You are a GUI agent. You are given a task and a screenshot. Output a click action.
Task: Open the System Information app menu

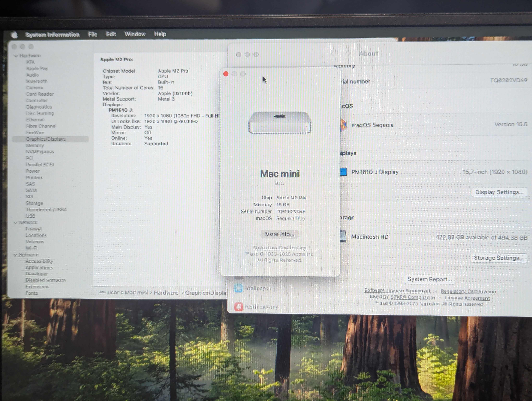[x=52, y=34]
